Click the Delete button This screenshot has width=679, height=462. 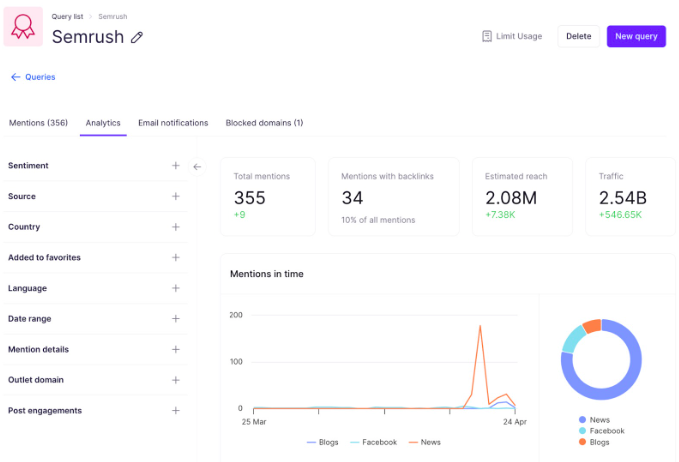coord(578,36)
